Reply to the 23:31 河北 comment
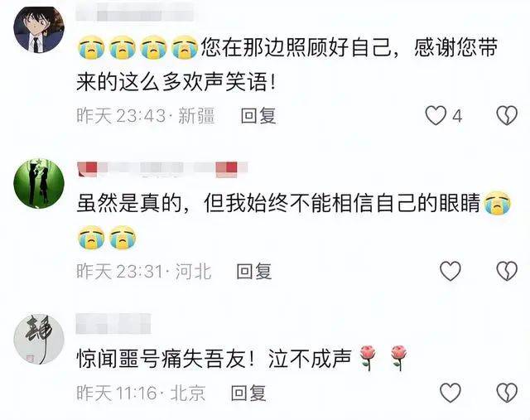Image resolution: width=530 pixels, height=420 pixels. coord(254,272)
